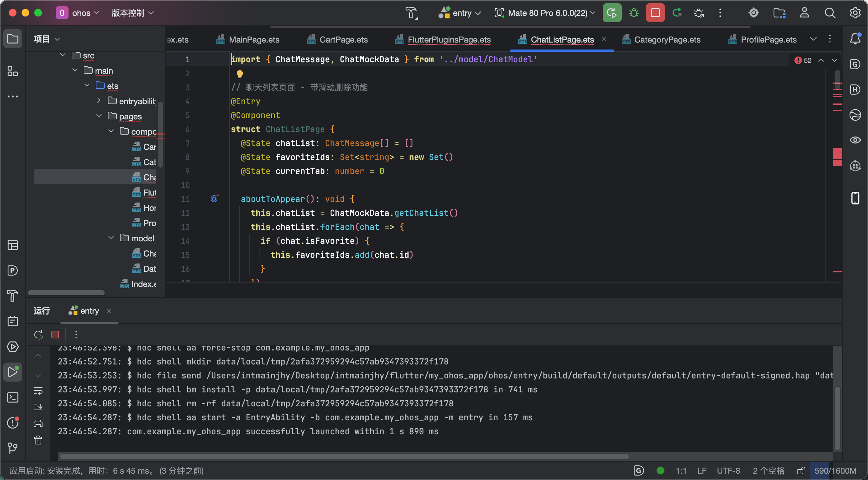The height and width of the screenshot is (480, 868).
Task: Click the trash icon to clear console
Action: [38, 440]
